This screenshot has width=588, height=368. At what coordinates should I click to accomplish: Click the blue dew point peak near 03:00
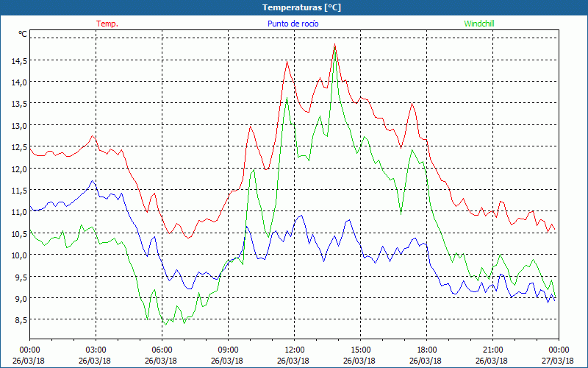coord(93,181)
